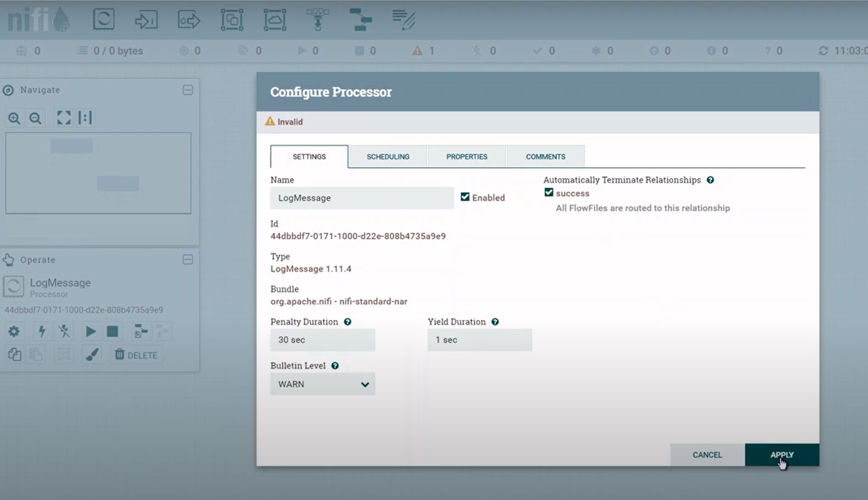Apply the processor configuration
868x500 pixels.
pyautogui.click(x=782, y=454)
